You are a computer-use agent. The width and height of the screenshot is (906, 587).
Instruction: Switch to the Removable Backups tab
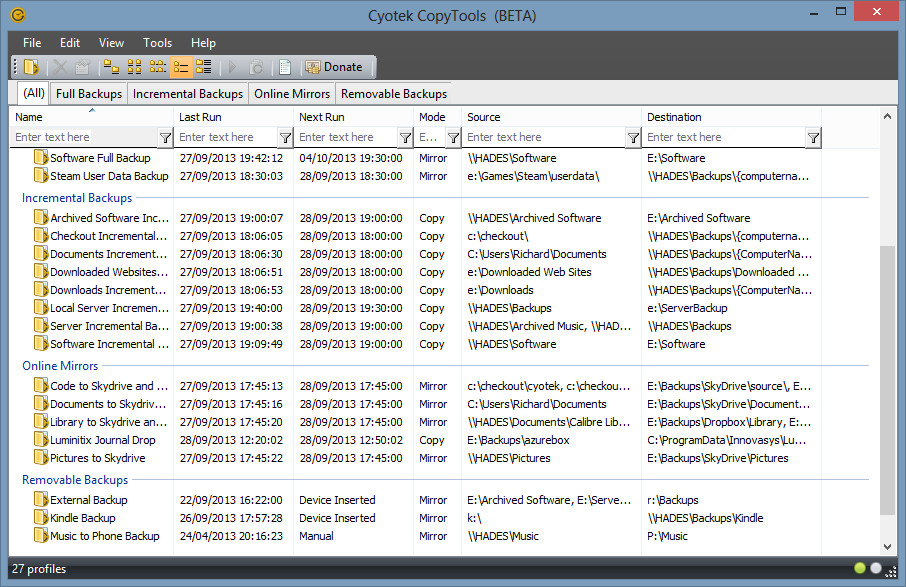[394, 94]
